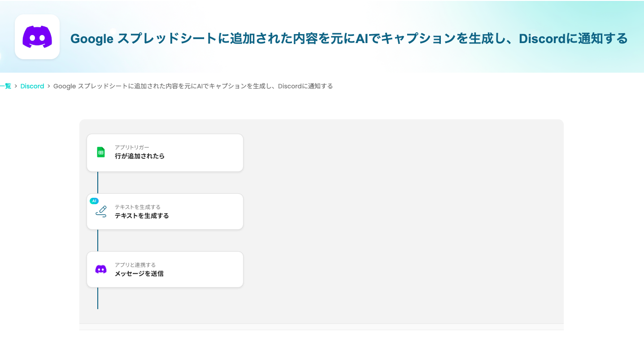The height and width of the screenshot is (345, 644).
Task: Click breadcrumb chevron after Discord link
Action: pos(48,86)
